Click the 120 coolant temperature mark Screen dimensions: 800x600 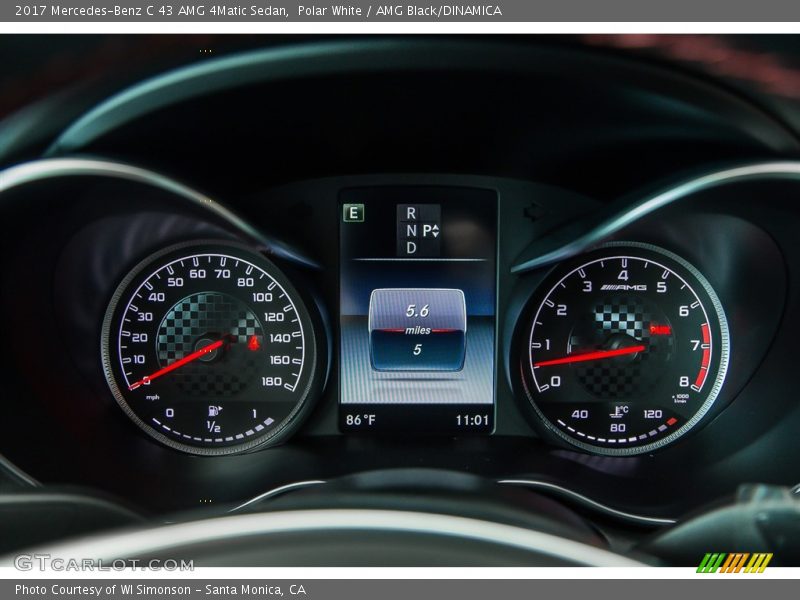[x=653, y=414]
